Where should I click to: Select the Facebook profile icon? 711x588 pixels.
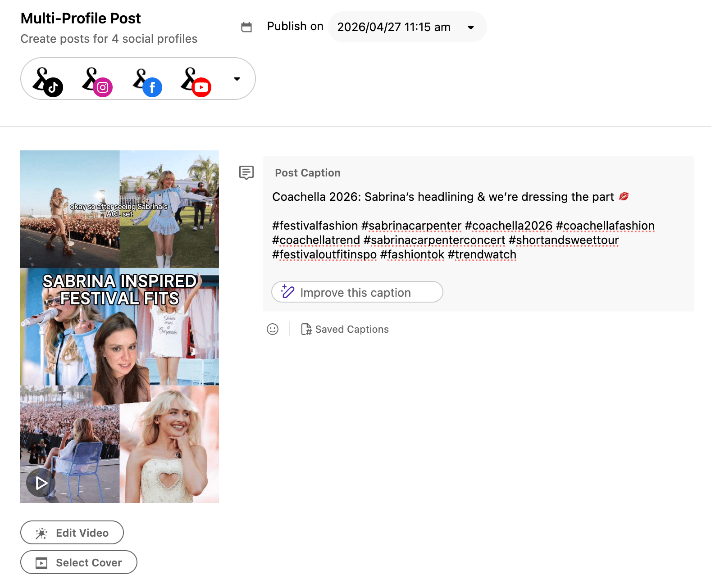pos(147,82)
